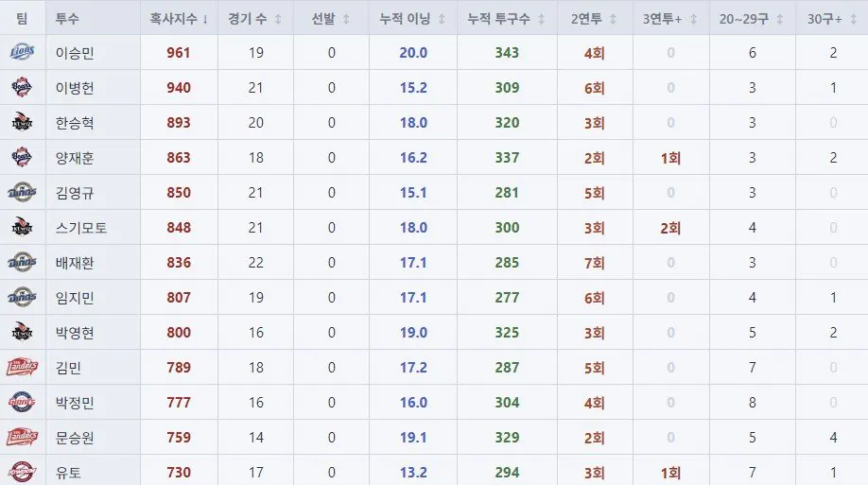868x485 pixels.
Task: Click 누적 이닝 value 13.2
Action: pos(413,473)
